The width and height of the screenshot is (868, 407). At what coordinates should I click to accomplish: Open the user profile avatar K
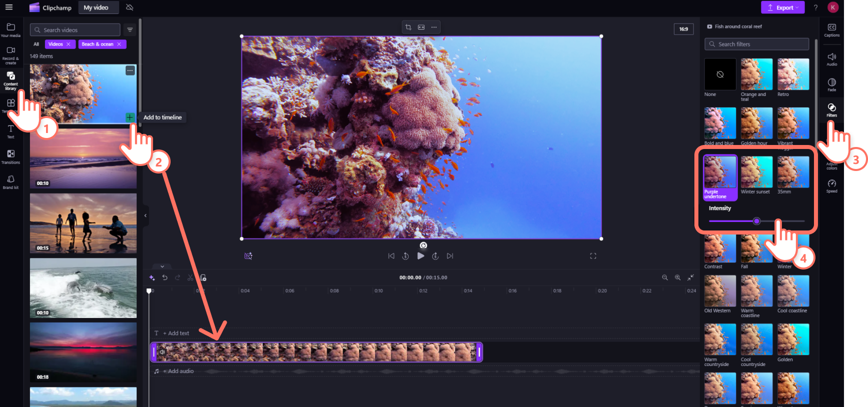[832, 7]
